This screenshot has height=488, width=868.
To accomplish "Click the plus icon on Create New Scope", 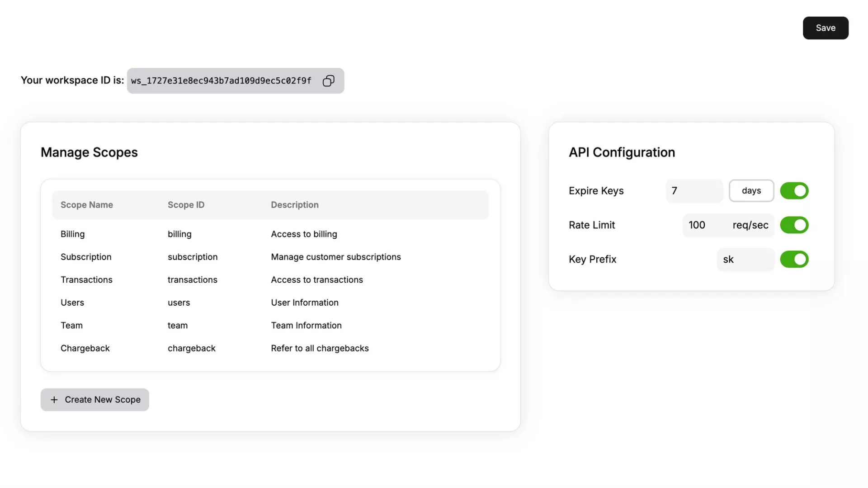I will 54,400.
